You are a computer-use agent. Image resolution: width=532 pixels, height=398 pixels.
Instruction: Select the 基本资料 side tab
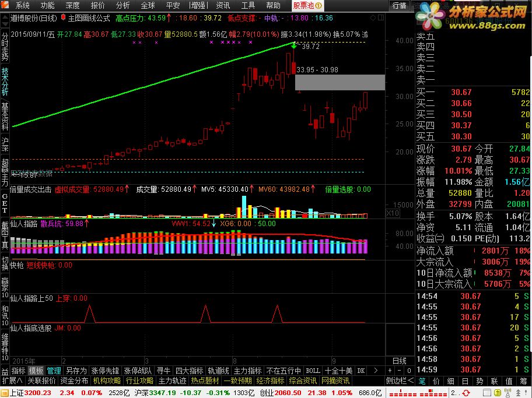5,117
